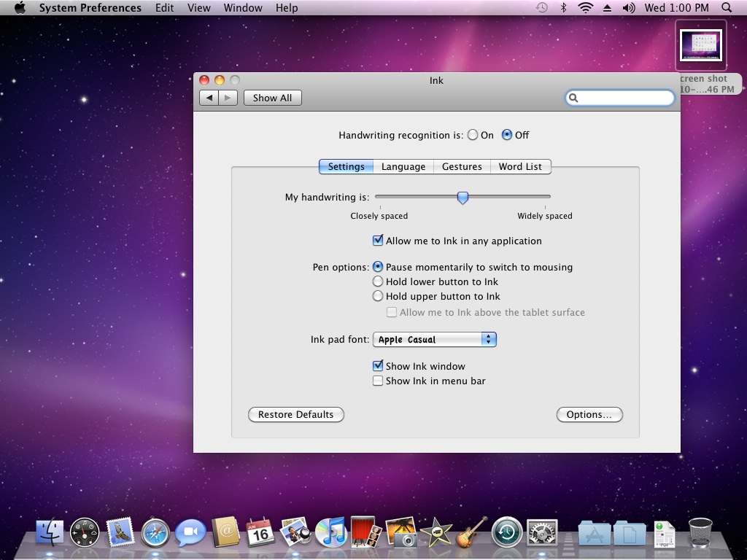
Task: Open the Help menu
Action: (287, 7)
